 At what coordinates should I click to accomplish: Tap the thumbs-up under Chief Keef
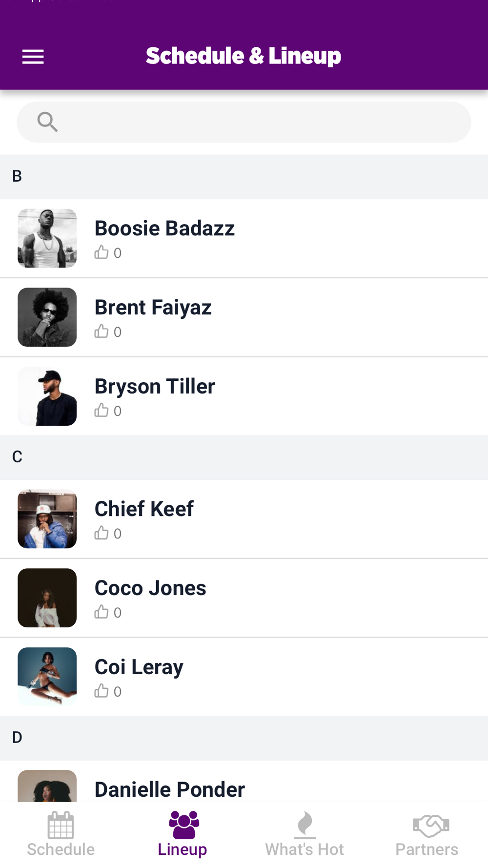tap(102, 533)
